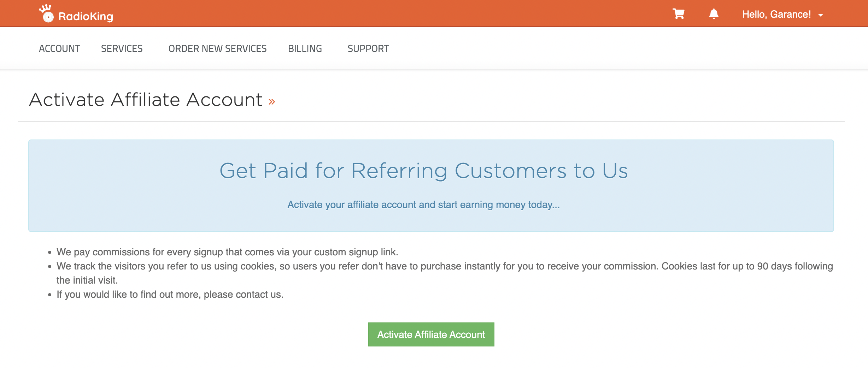
Task: Open the Billing menu
Action: pyautogui.click(x=305, y=48)
